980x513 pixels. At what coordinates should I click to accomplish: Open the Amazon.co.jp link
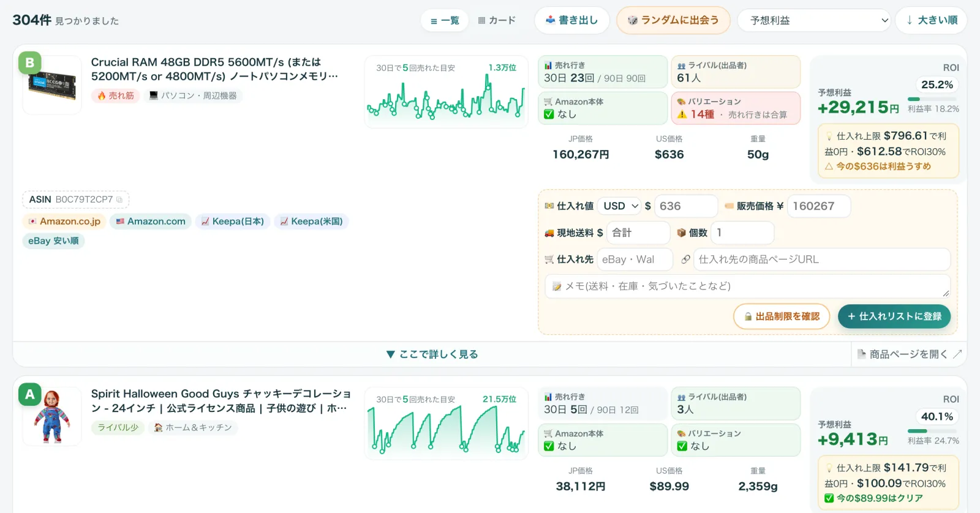[x=64, y=221]
